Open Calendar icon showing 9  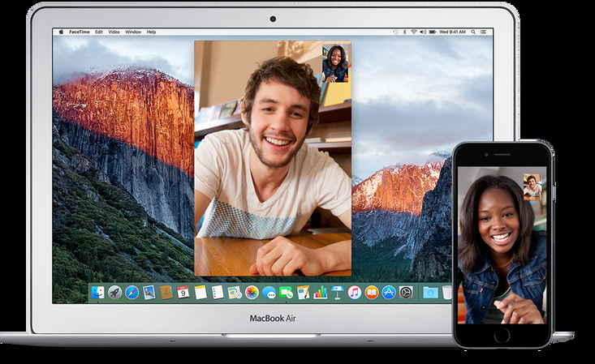(183, 293)
